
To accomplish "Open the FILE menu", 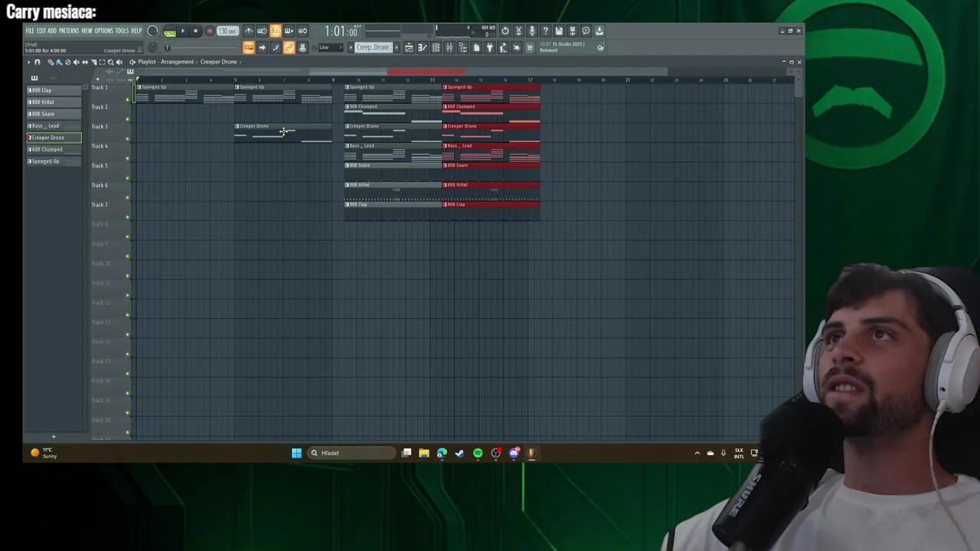I will coord(30,31).
